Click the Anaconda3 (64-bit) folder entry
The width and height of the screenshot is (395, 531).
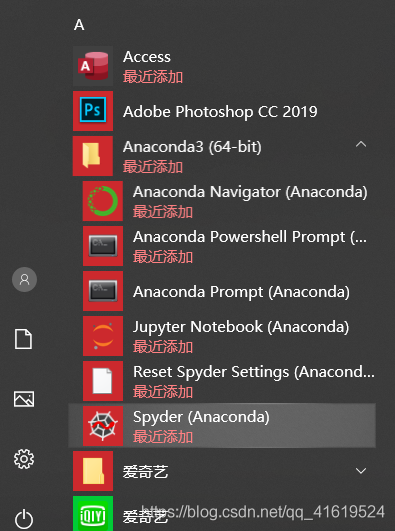pos(222,156)
